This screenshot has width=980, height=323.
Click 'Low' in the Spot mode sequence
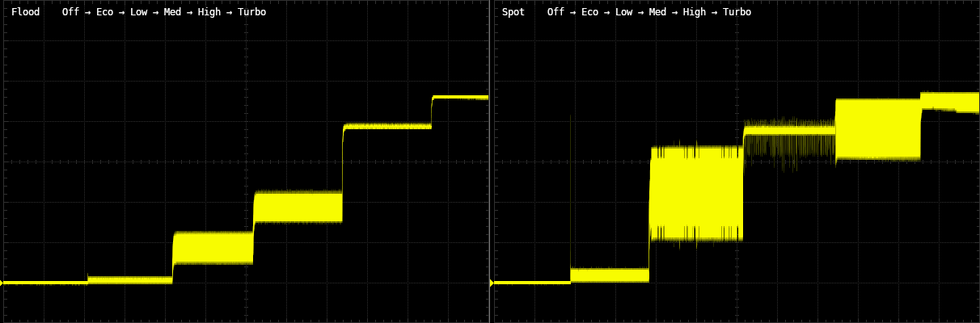coord(623,12)
